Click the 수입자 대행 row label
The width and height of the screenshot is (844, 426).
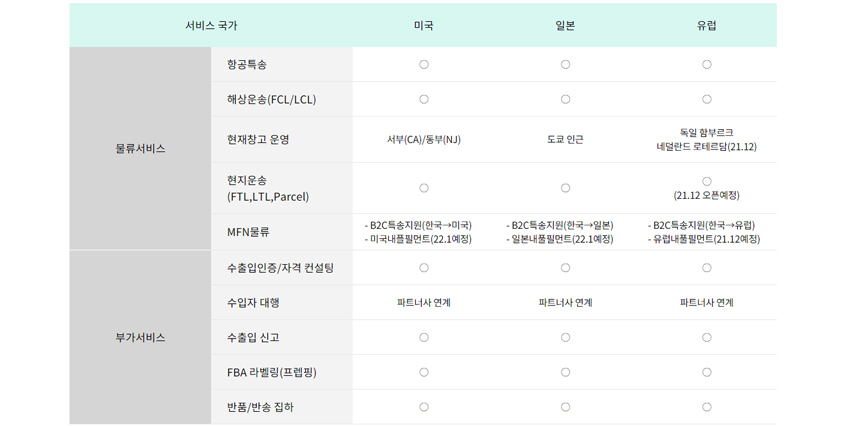253,303
